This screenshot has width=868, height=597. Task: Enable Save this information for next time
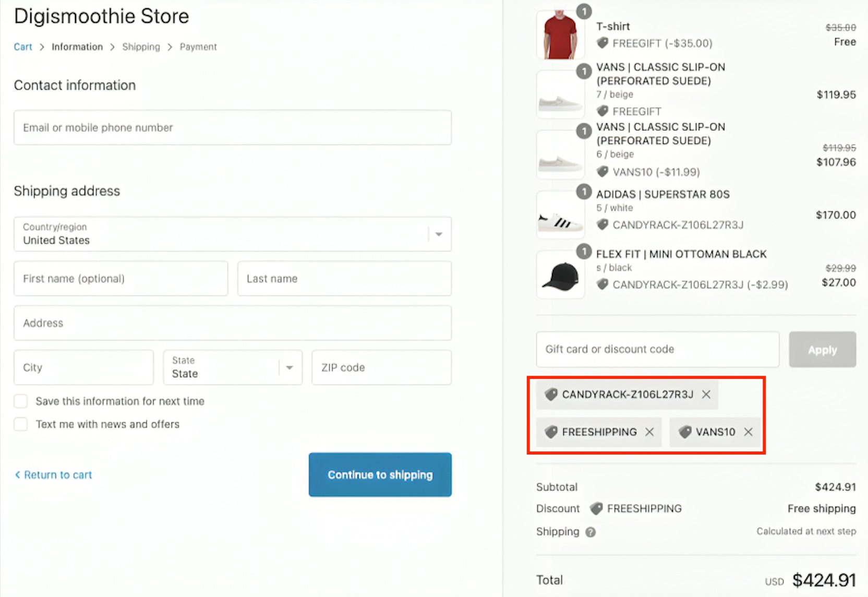(21, 401)
